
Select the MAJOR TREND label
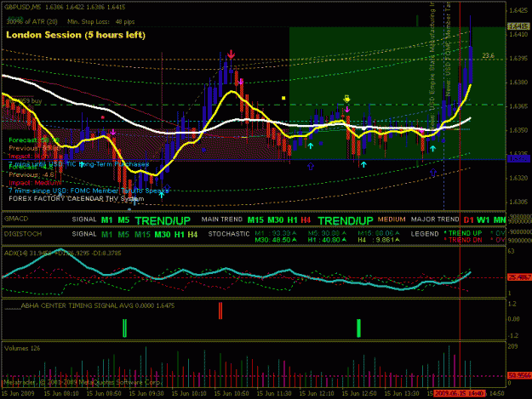tap(435, 219)
